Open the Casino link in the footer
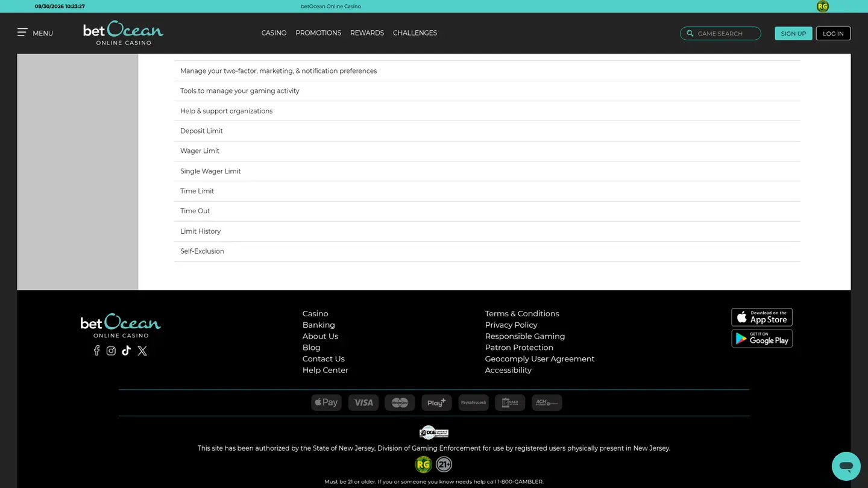The height and width of the screenshot is (488, 868). point(315,314)
